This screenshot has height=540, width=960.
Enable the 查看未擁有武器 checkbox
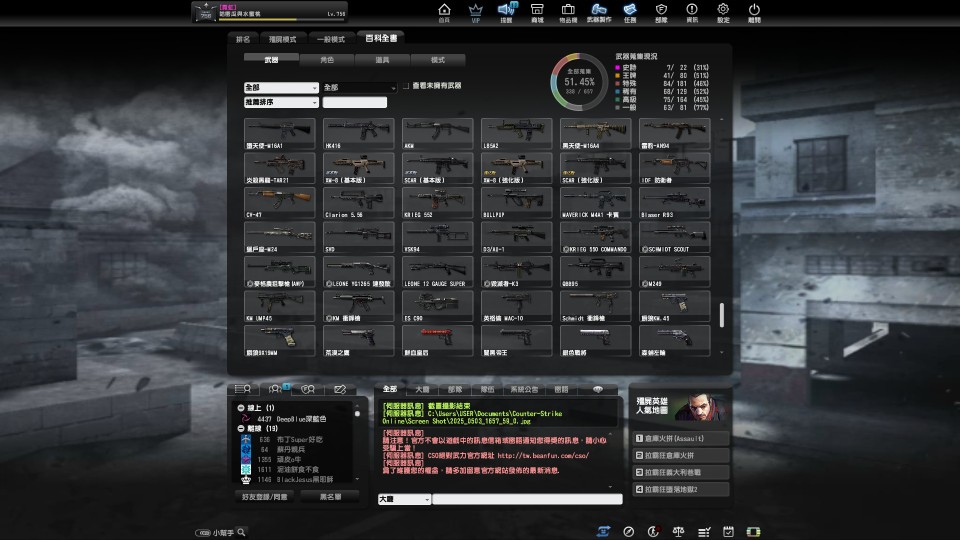[406, 86]
